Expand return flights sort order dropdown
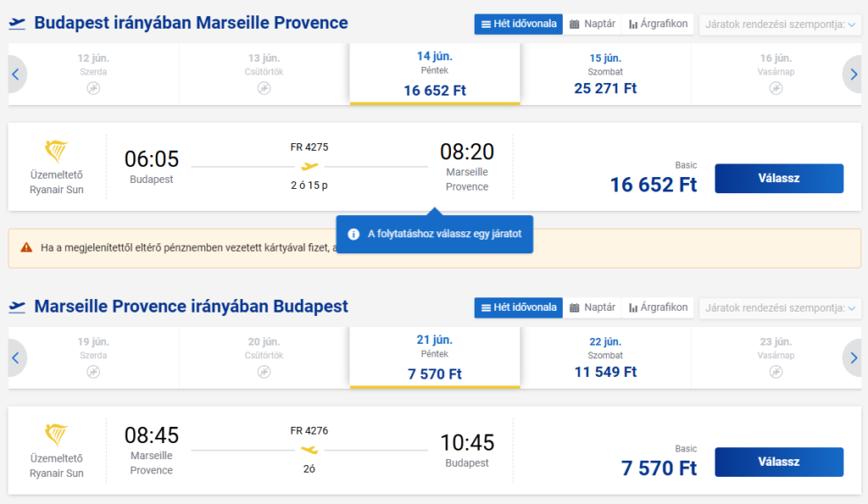The height and width of the screenshot is (504, 868). tap(780, 308)
